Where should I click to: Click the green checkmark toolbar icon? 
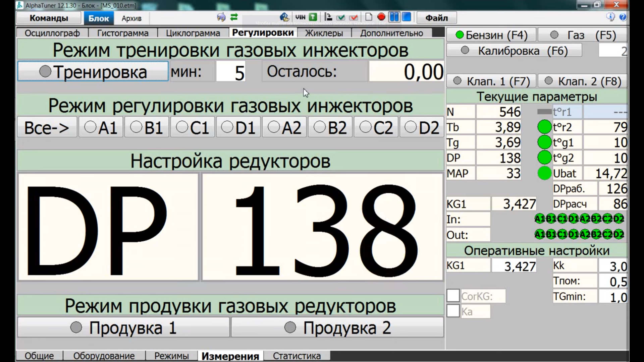341,17
